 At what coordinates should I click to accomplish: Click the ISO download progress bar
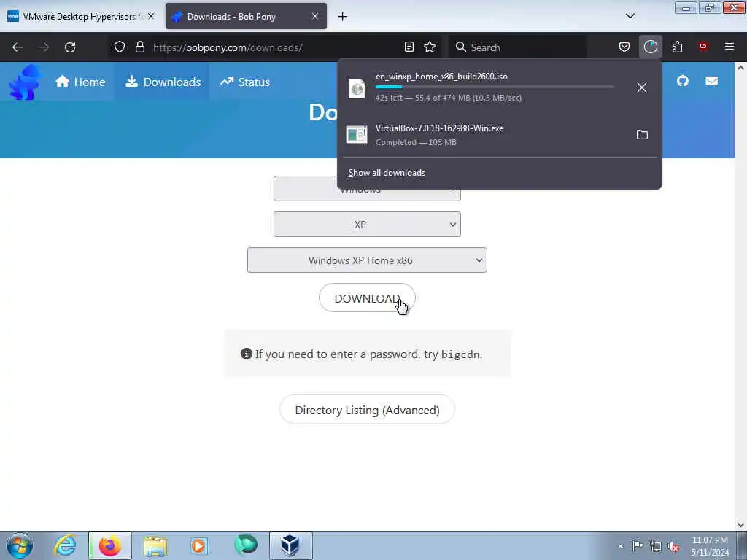(494, 87)
